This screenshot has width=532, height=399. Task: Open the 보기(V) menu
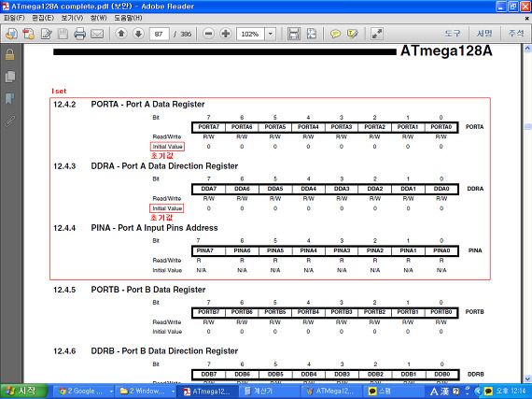click(72, 18)
